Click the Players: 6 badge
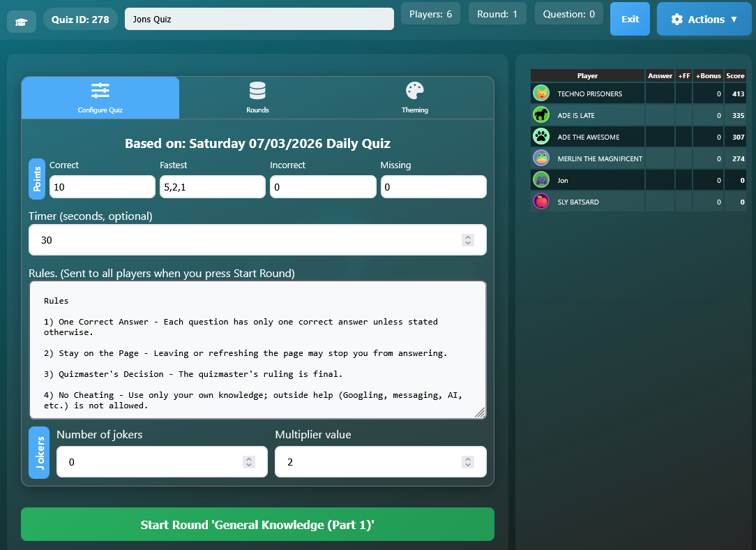This screenshot has height=550, width=756. click(430, 13)
